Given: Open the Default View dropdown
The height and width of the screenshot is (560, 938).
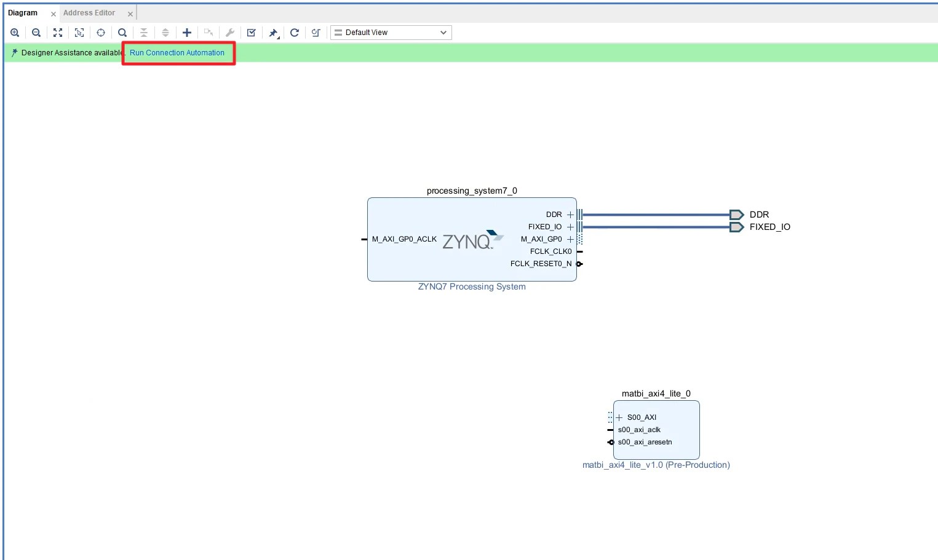Looking at the screenshot, I should click(x=391, y=33).
